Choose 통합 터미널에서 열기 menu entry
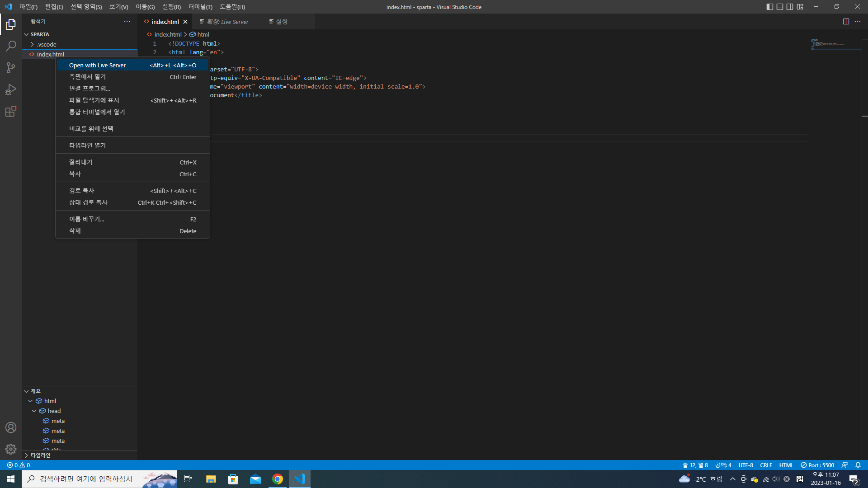Viewport: 868px width, 488px height. pyautogui.click(x=132, y=112)
